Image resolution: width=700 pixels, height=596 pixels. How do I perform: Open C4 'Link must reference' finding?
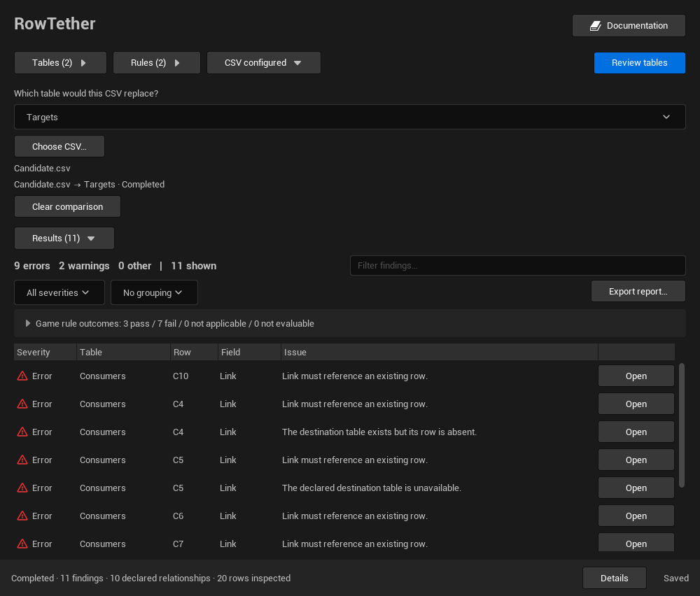pos(636,404)
